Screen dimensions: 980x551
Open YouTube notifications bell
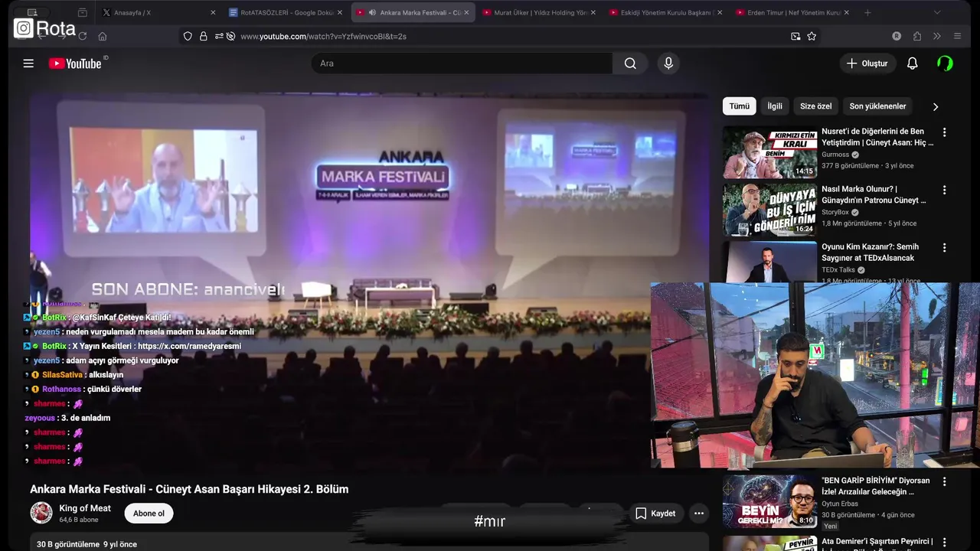point(912,64)
